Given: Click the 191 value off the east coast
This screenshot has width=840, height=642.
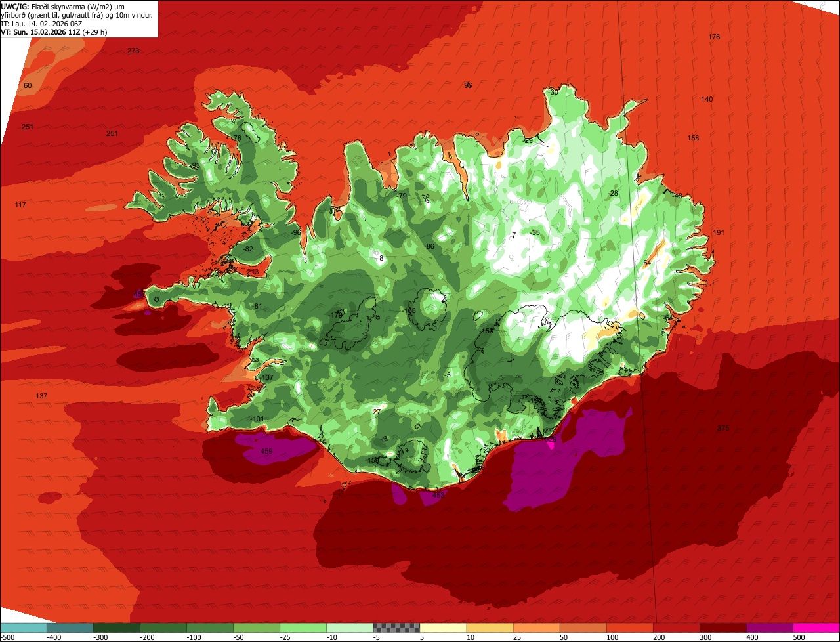Looking at the screenshot, I should (x=719, y=232).
